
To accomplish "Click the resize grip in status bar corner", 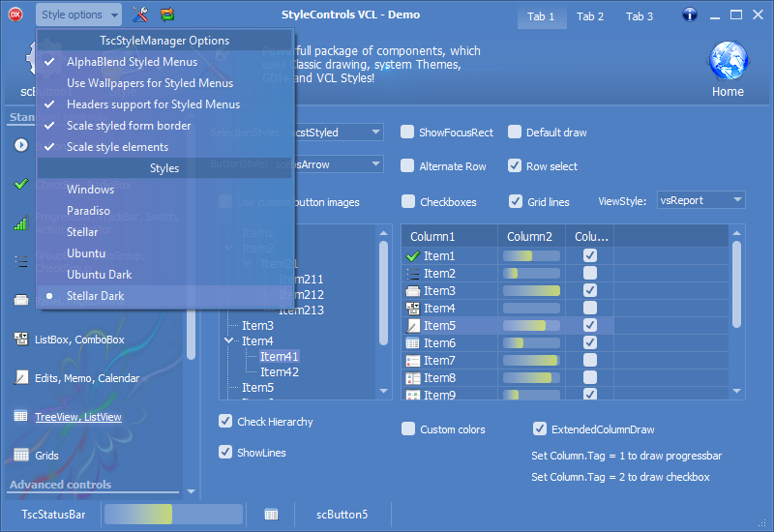I will [x=763, y=522].
